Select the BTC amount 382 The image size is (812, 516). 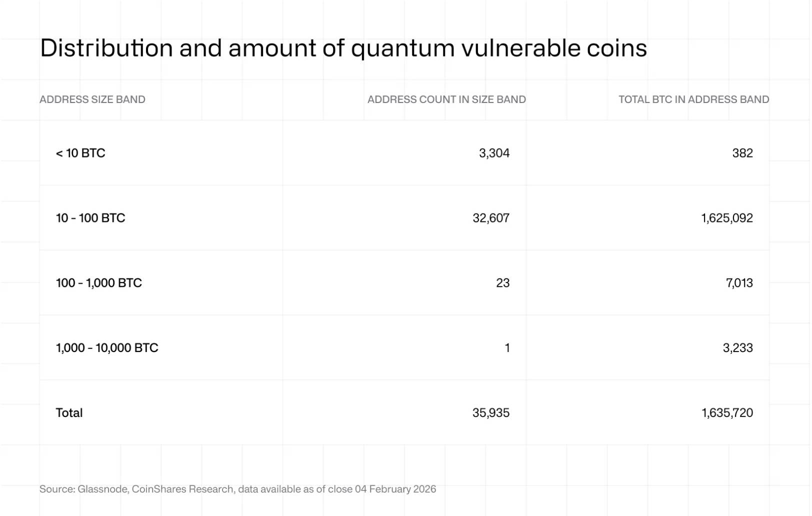pyautogui.click(x=742, y=153)
